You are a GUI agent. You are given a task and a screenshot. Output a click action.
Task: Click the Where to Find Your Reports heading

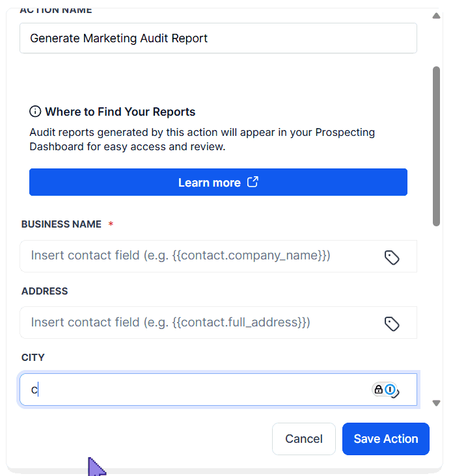[120, 112]
